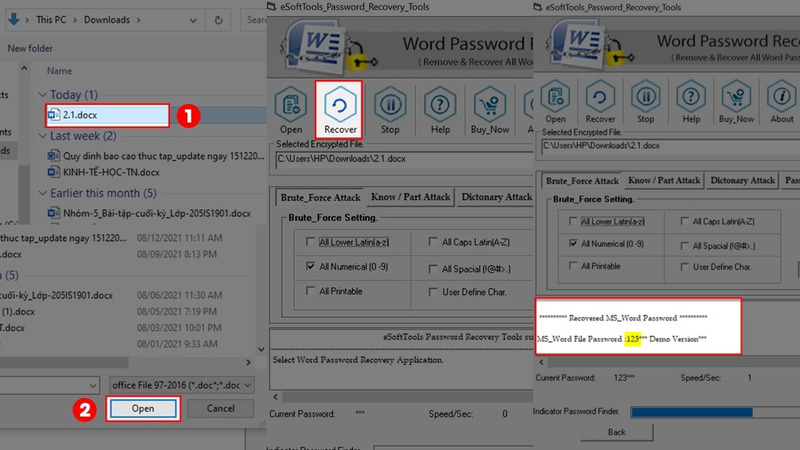The image size is (800, 450).
Task: Toggle All Lower Latin(a-z) in right window
Action: click(573, 221)
